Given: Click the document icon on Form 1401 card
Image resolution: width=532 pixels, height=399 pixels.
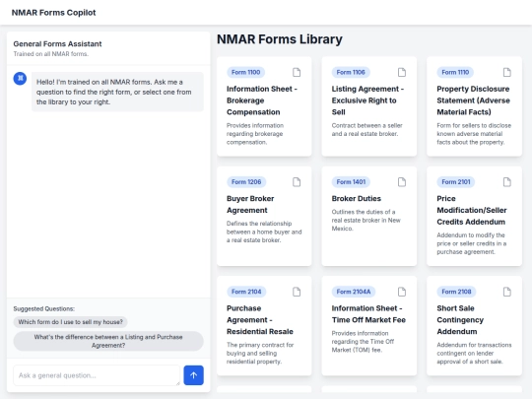Looking at the screenshot, I should (x=402, y=182).
